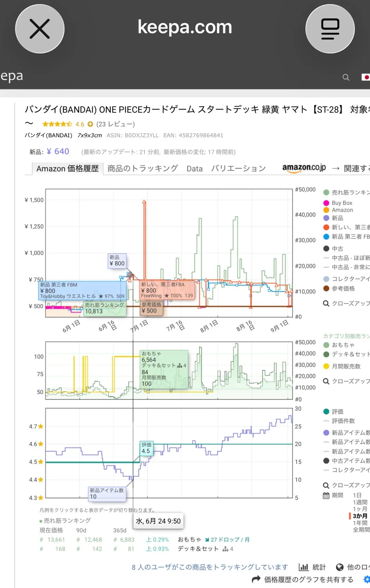Toggle the 中古 legend series
Viewport: 370px width, 588px height.
[x=333, y=248]
